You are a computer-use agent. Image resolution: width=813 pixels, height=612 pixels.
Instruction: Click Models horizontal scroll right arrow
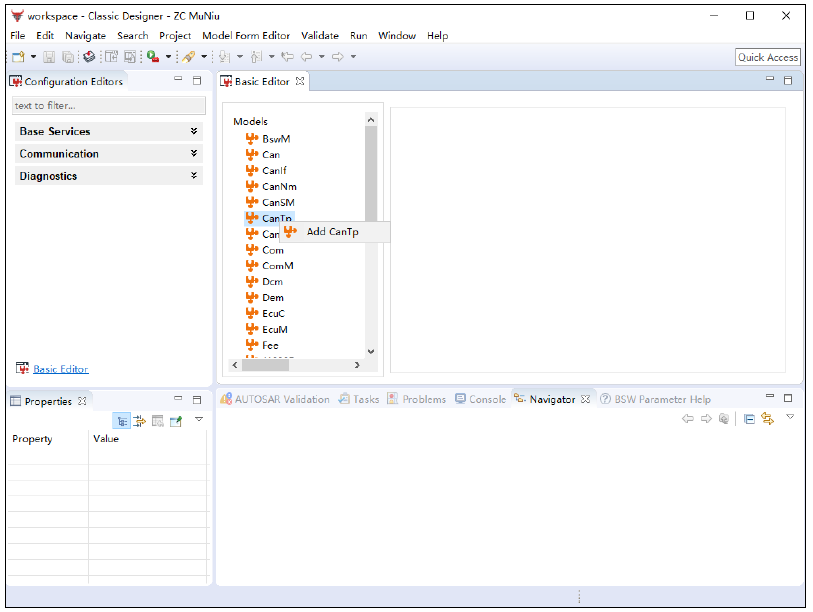click(x=357, y=365)
